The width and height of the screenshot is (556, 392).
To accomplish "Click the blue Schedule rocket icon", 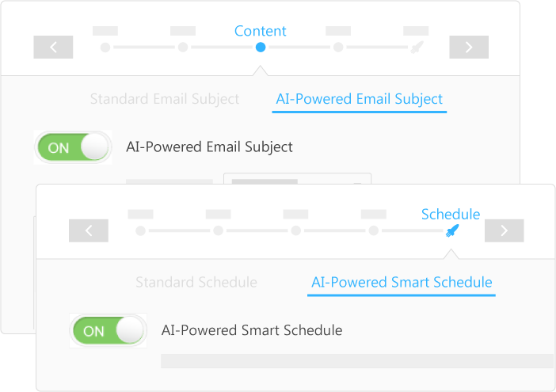I will tap(452, 231).
